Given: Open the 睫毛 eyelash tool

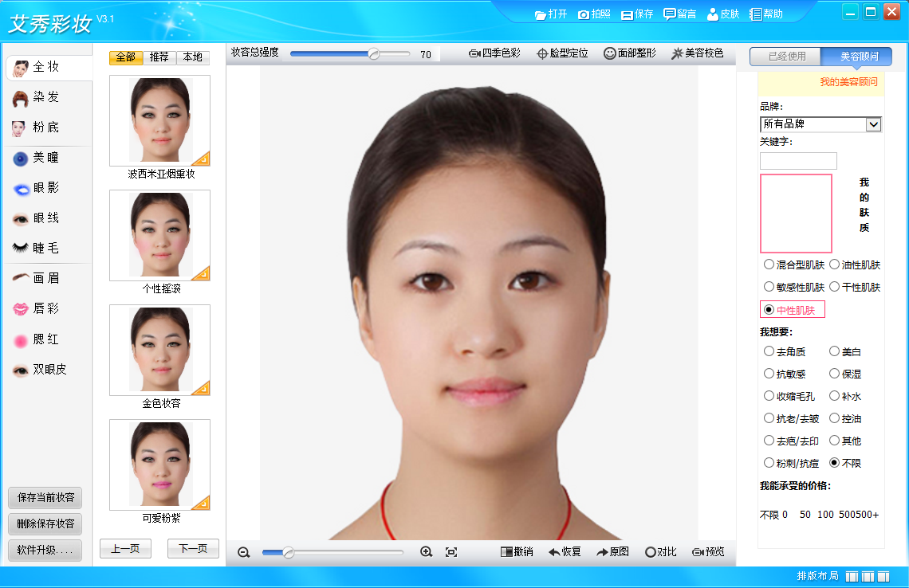Looking at the screenshot, I should (36, 248).
